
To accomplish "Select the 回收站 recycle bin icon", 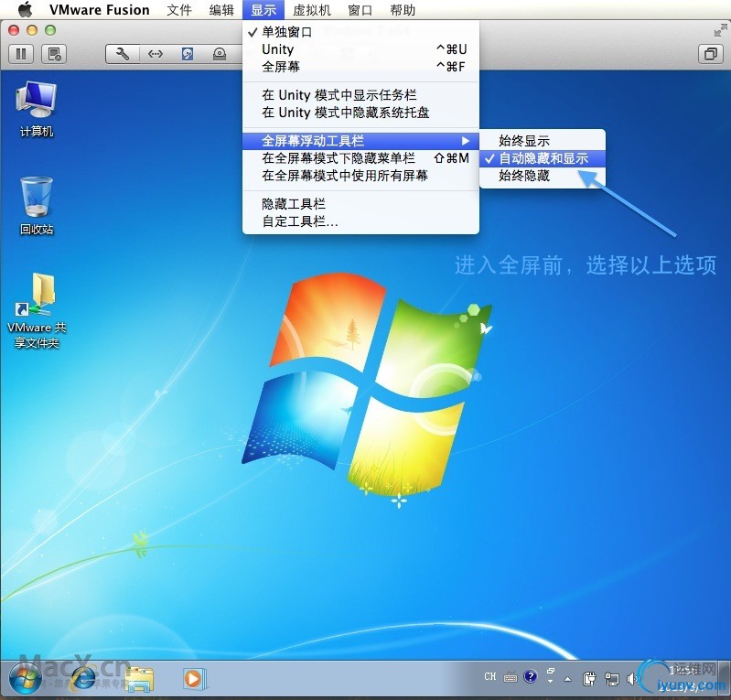I will pyautogui.click(x=37, y=206).
